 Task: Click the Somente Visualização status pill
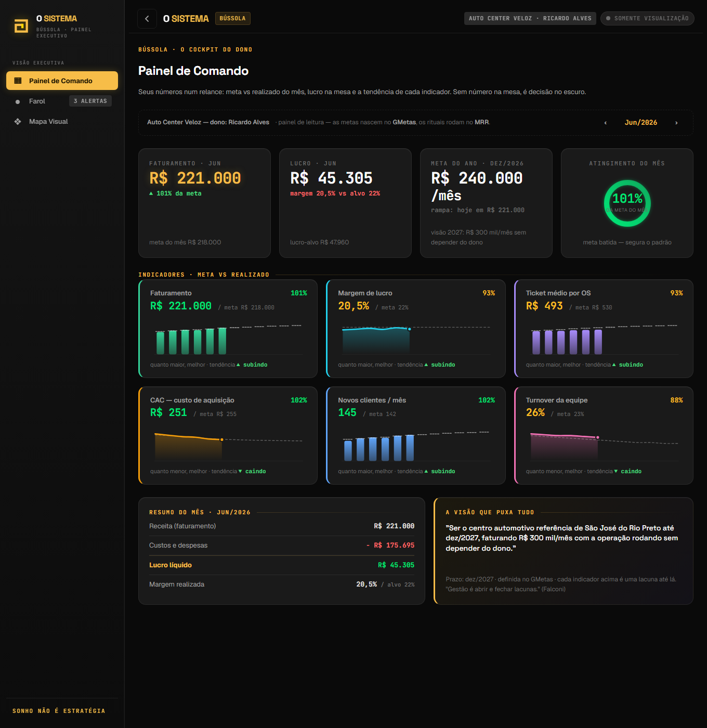[647, 18]
